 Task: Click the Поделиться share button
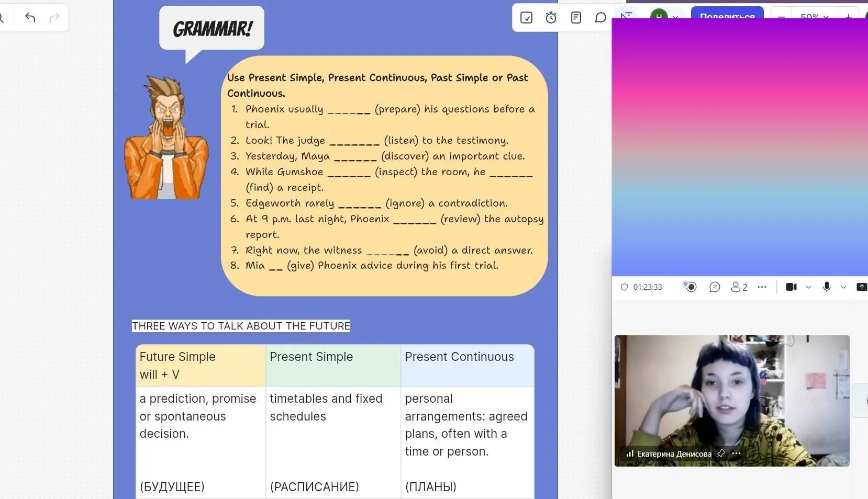click(x=727, y=14)
